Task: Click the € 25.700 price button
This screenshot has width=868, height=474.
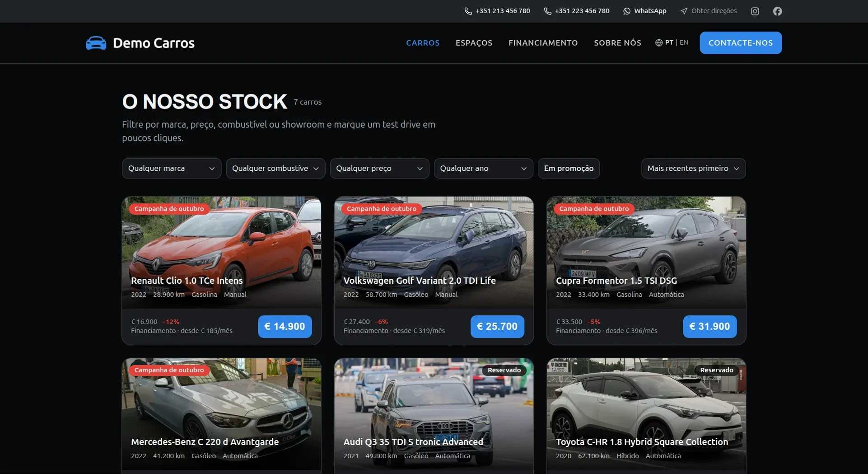Action: tap(497, 327)
